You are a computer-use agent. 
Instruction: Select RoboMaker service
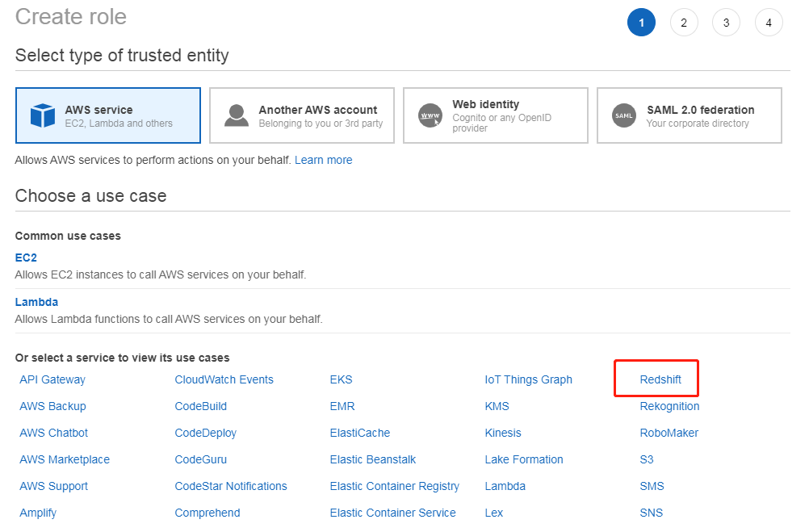click(x=669, y=433)
